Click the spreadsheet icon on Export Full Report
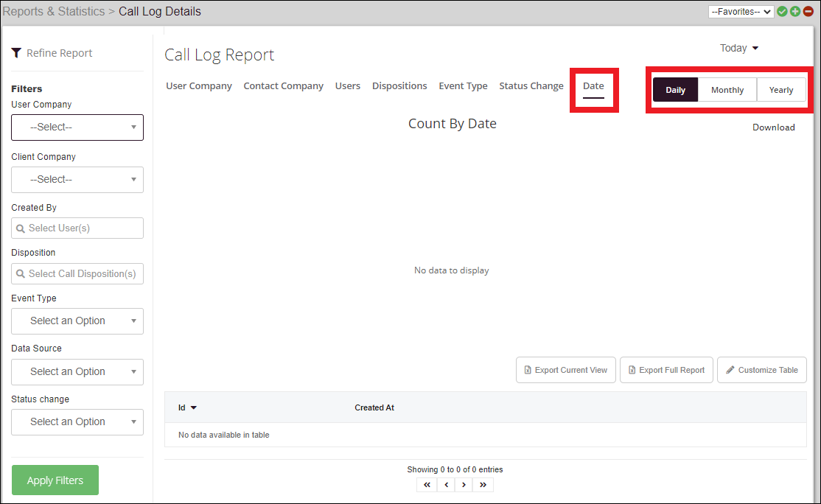This screenshot has width=821, height=504. tap(632, 370)
